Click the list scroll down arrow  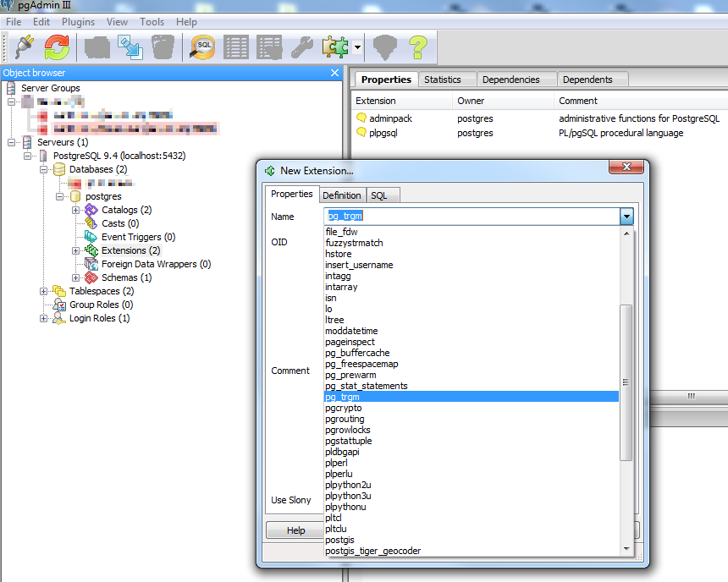tap(626, 548)
